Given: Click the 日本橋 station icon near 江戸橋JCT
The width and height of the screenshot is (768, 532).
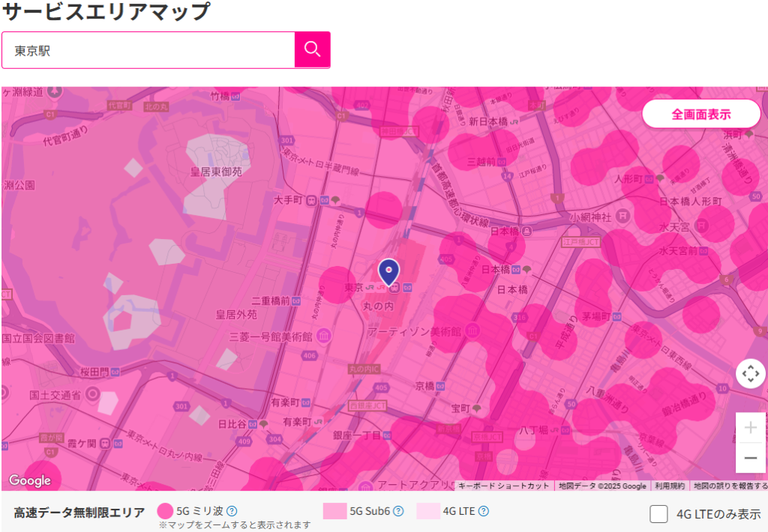Looking at the screenshot, I should (x=526, y=231).
